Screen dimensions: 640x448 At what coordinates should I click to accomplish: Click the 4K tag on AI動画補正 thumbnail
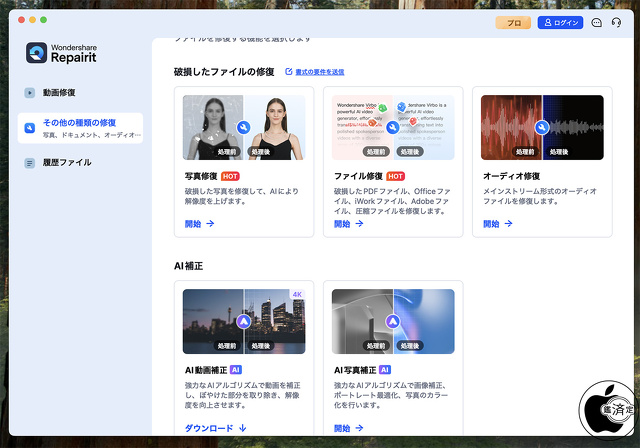298,294
